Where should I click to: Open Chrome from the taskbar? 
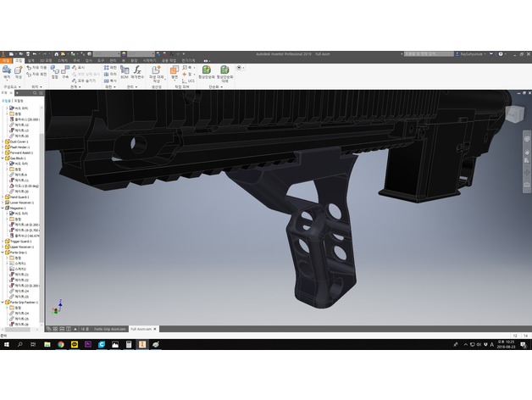(x=61, y=345)
